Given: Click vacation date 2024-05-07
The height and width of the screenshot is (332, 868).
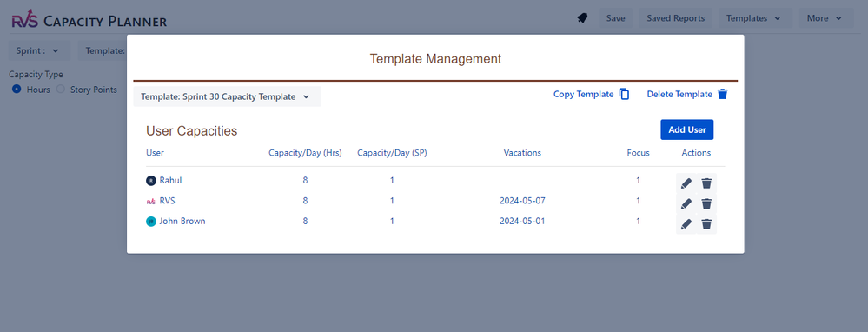Looking at the screenshot, I should tap(522, 201).
